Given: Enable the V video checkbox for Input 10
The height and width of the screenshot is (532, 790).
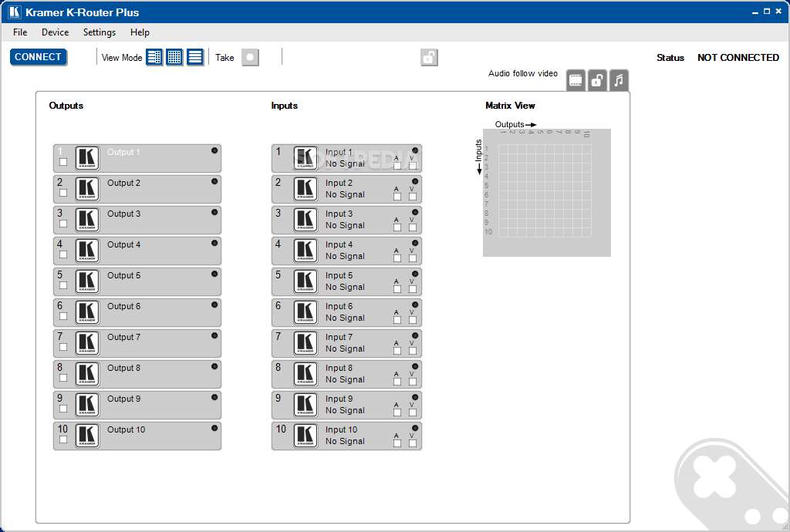Looking at the screenshot, I should click(x=413, y=443).
